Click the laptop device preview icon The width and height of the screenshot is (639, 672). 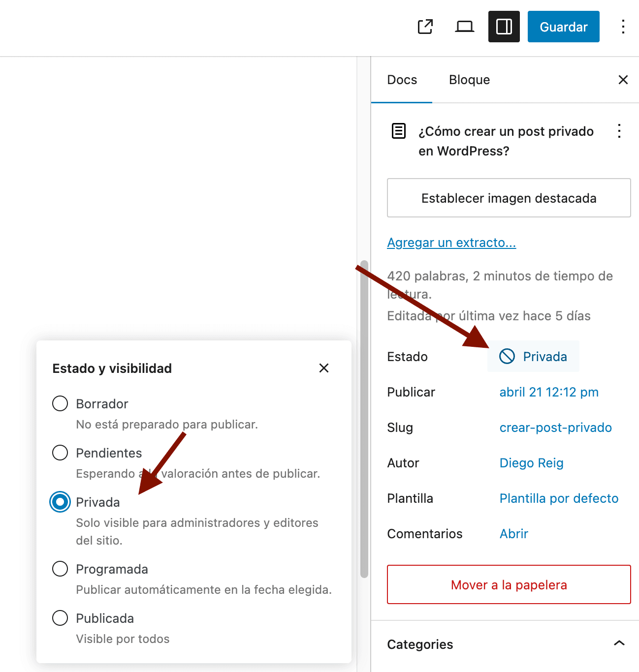click(464, 27)
